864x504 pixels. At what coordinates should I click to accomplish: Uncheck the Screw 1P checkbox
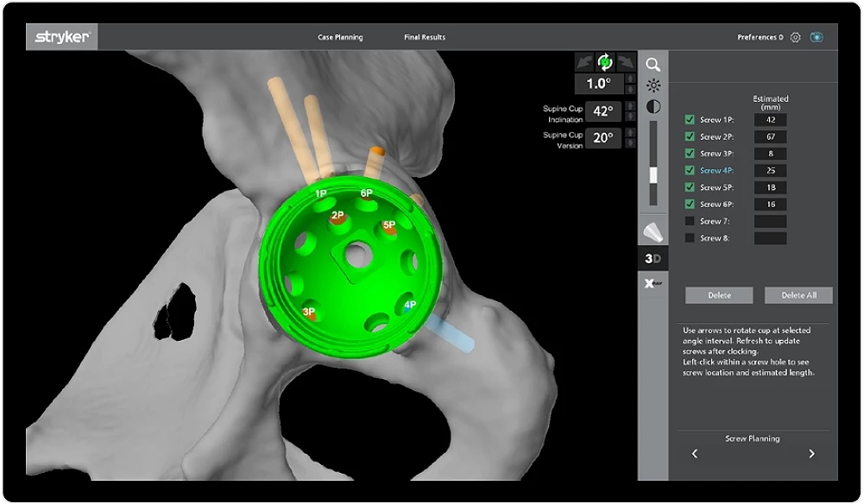[690, 120]
